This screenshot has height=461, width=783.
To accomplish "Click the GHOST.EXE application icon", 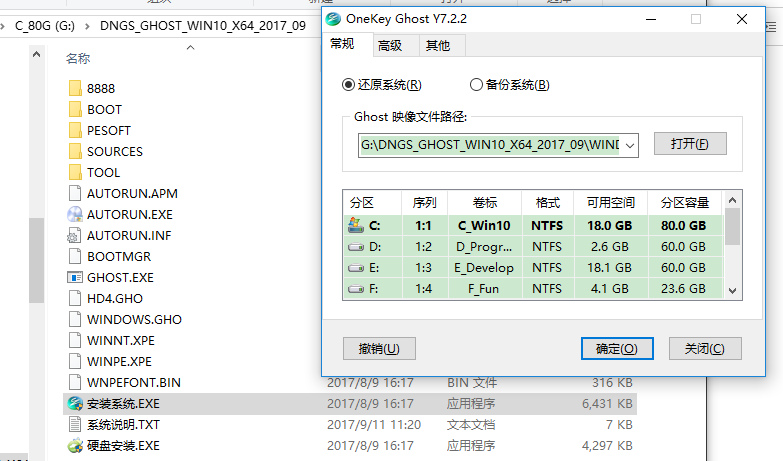I will (x=75, y=277).
